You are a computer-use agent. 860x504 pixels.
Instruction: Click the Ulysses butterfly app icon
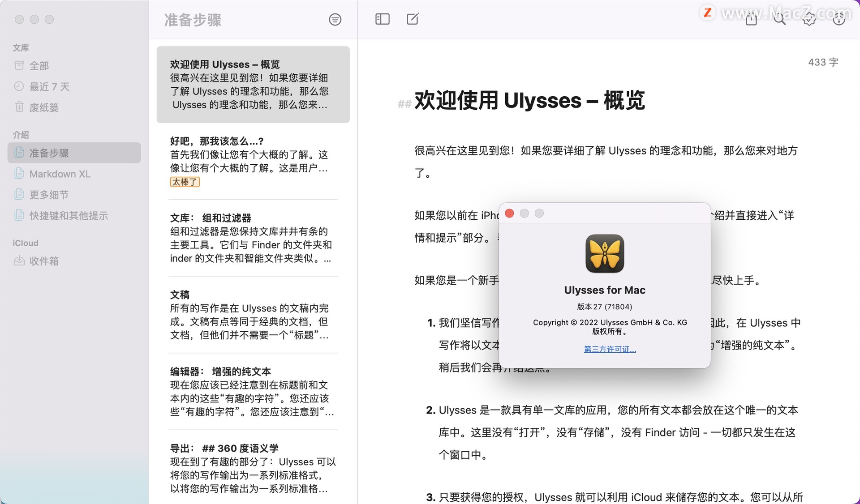605,254
